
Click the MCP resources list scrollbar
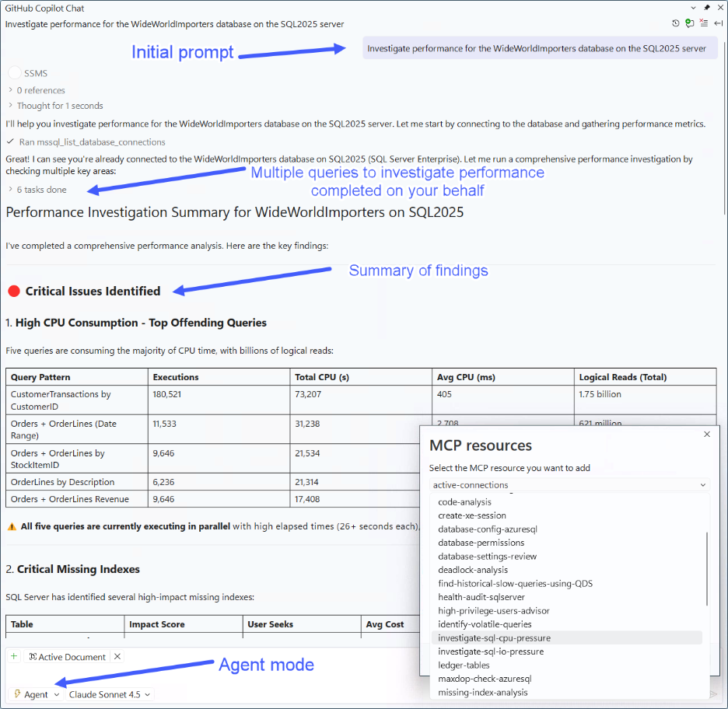pos(707,568)
